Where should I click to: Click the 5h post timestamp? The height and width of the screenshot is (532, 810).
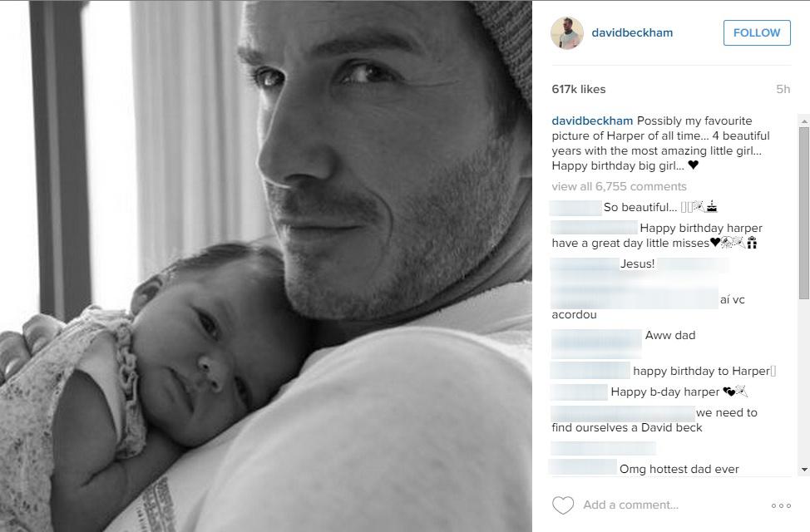(x=783, y=89)
